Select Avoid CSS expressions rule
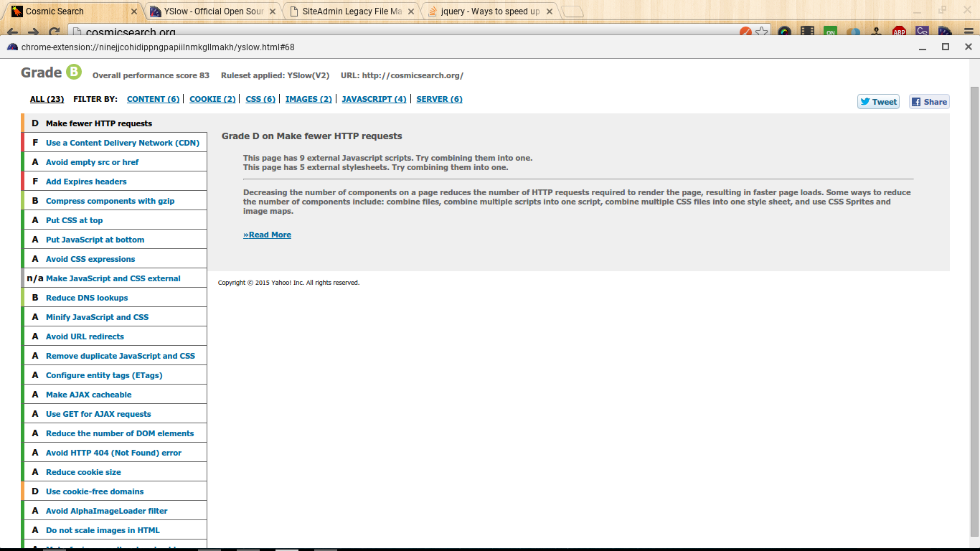The image size is (980, 551). pyautogui.click(x=114, y=259)
